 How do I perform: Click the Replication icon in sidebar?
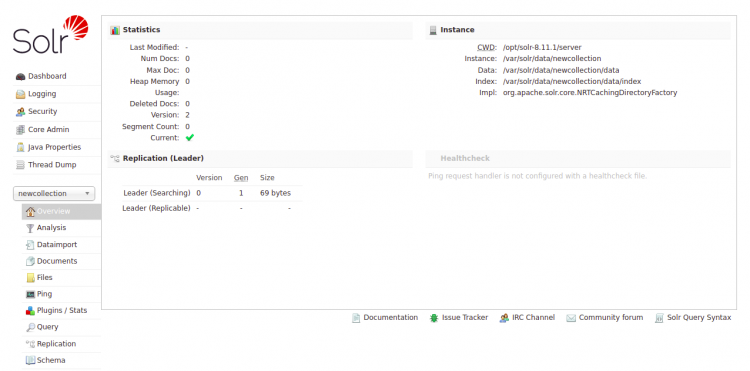pos(30,344)
